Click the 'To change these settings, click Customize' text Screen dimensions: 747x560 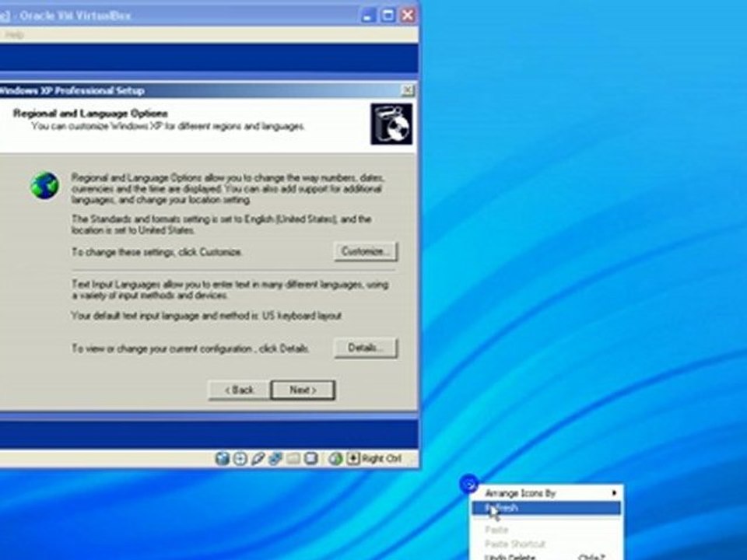[156, 252]
